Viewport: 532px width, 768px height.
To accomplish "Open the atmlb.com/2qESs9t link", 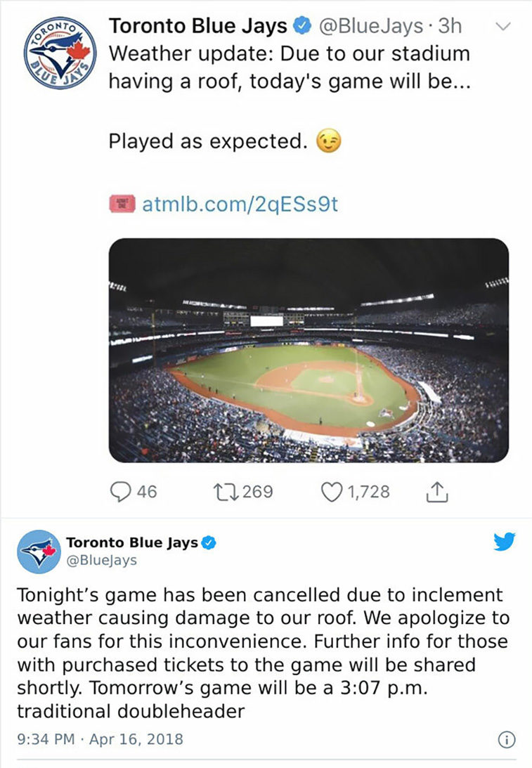I will 240,204.
